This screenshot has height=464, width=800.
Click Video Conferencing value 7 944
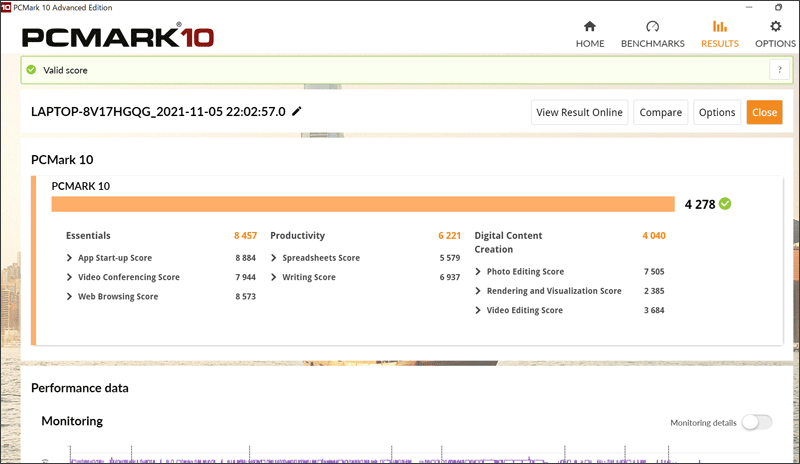(x=245, y=277)
